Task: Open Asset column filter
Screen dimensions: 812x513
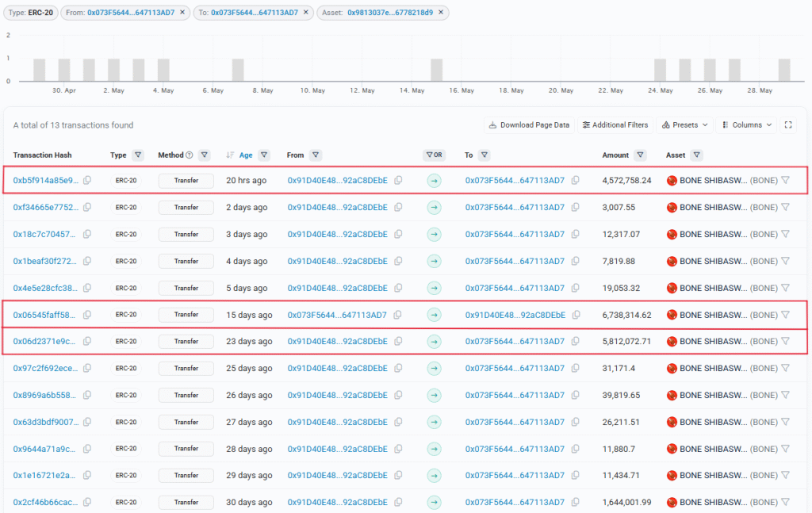Action: click(x=697, y=155)
